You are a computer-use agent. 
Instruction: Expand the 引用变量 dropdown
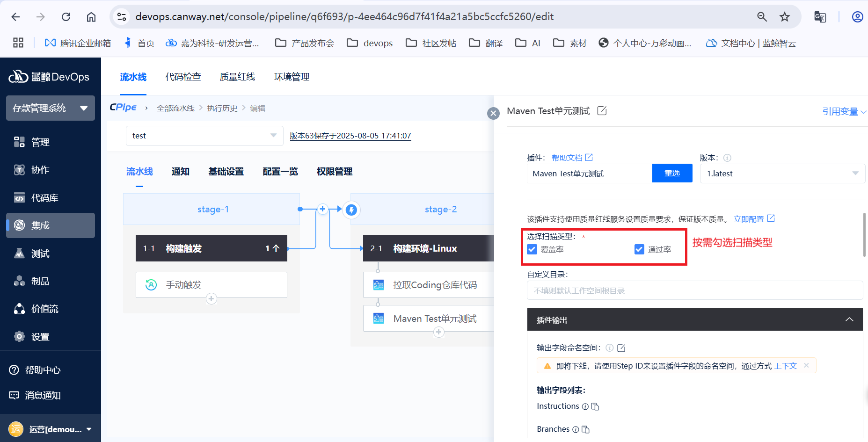coord(844,111)
